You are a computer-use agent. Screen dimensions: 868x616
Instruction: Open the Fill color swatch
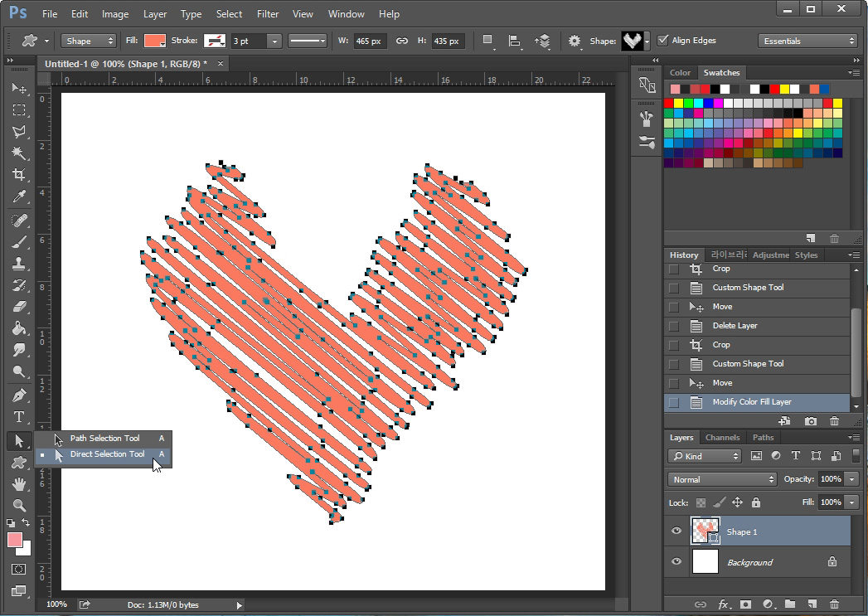click(154, 41)
